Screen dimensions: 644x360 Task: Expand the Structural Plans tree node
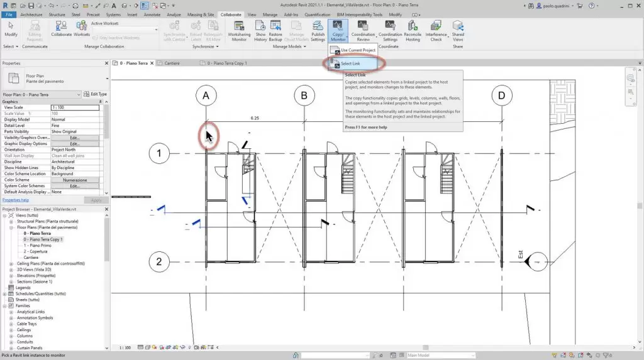point(11,221)
